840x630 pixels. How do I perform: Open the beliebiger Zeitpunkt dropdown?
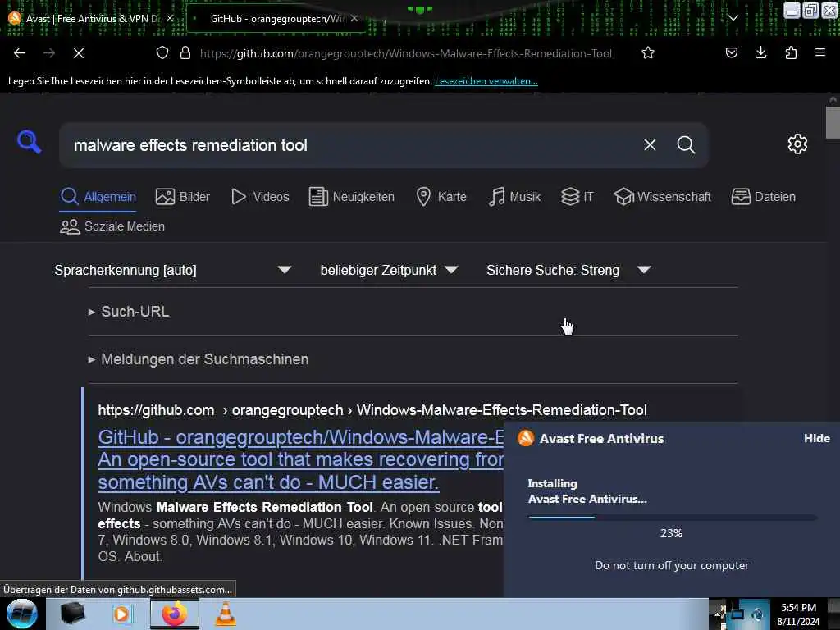point(389,270)
